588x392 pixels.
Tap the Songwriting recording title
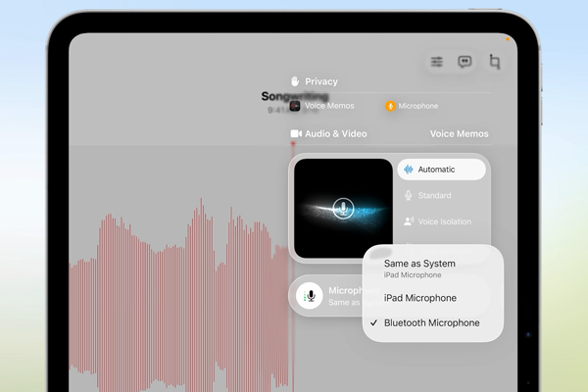[x=295, y=96]
